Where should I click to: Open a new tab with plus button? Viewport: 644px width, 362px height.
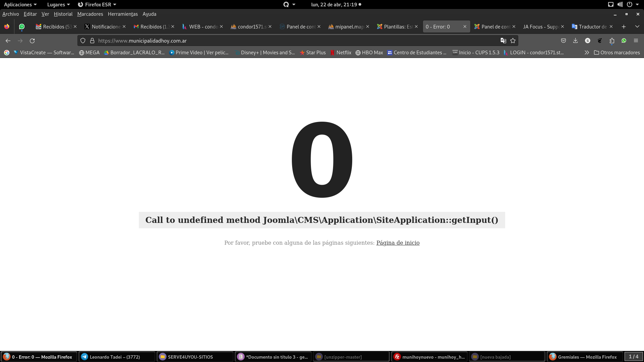click(x=624, y=26)
